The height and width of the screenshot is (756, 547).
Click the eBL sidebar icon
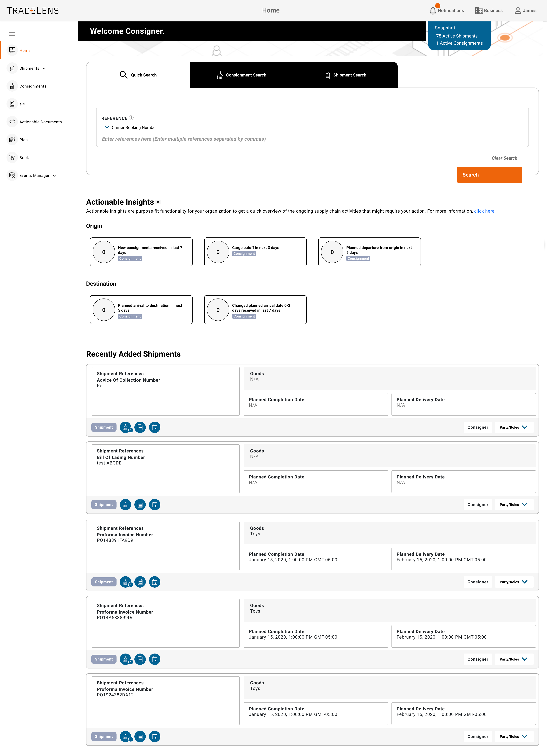pos(12,104)
